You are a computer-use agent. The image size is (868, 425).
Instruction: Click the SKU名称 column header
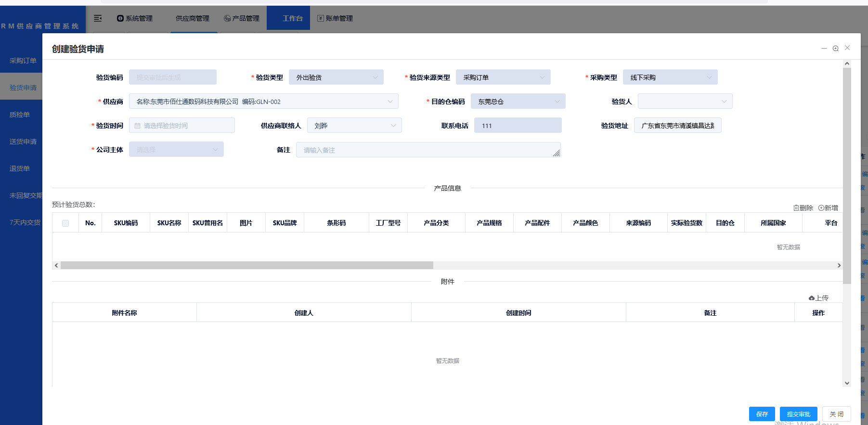point(169,223)
